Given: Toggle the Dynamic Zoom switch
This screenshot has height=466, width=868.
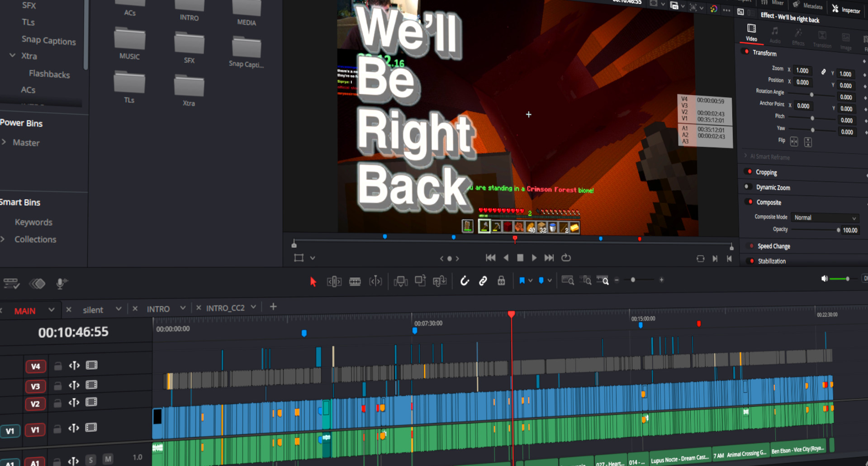Looking at the screenshot, I should [x=749, y=186].
